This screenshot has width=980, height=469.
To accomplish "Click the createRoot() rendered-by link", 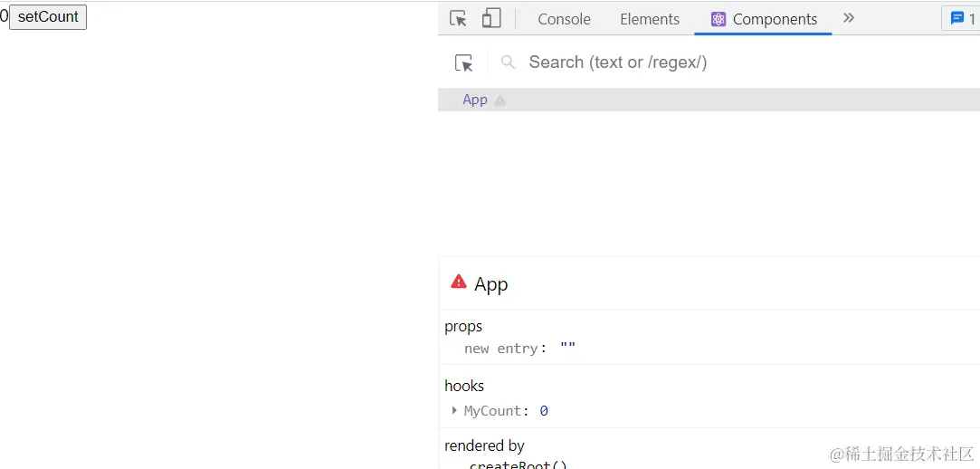I will pyautogui.click(x=518, y=465).
